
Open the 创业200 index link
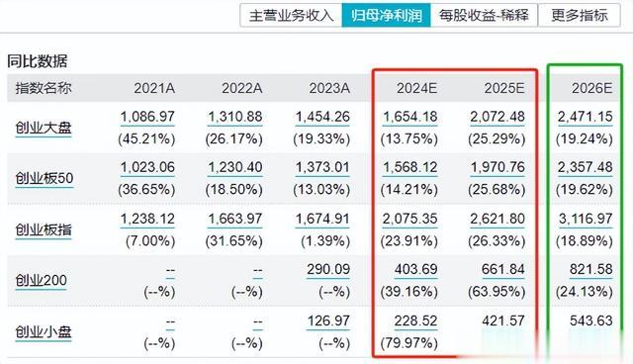pos(41,281)
